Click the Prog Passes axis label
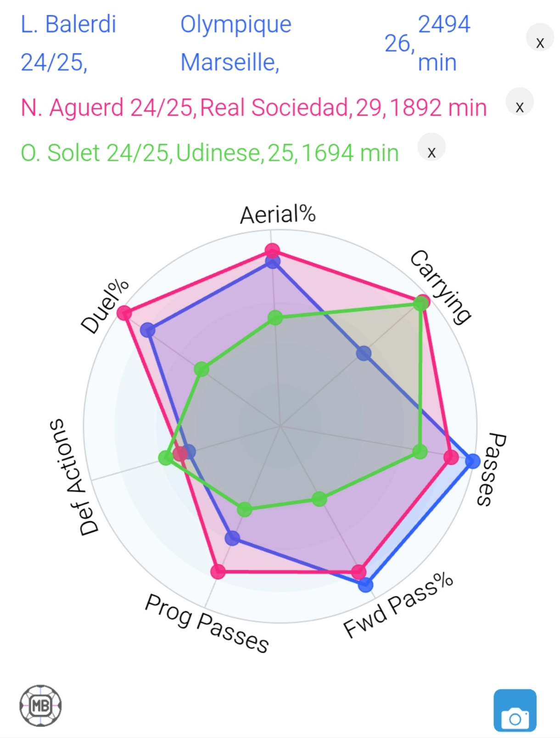The height and width of the screenshot is (738, 560). [x=207, y=623]
